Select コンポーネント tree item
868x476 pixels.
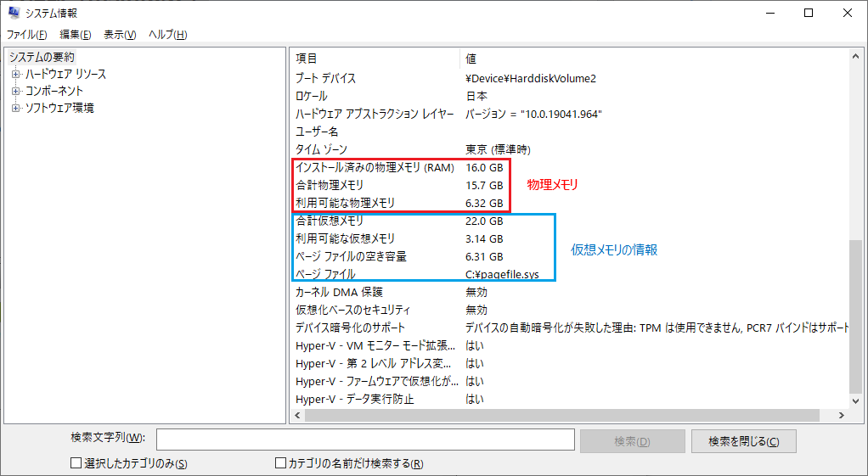pyautogui.click(x=54, y=92)
